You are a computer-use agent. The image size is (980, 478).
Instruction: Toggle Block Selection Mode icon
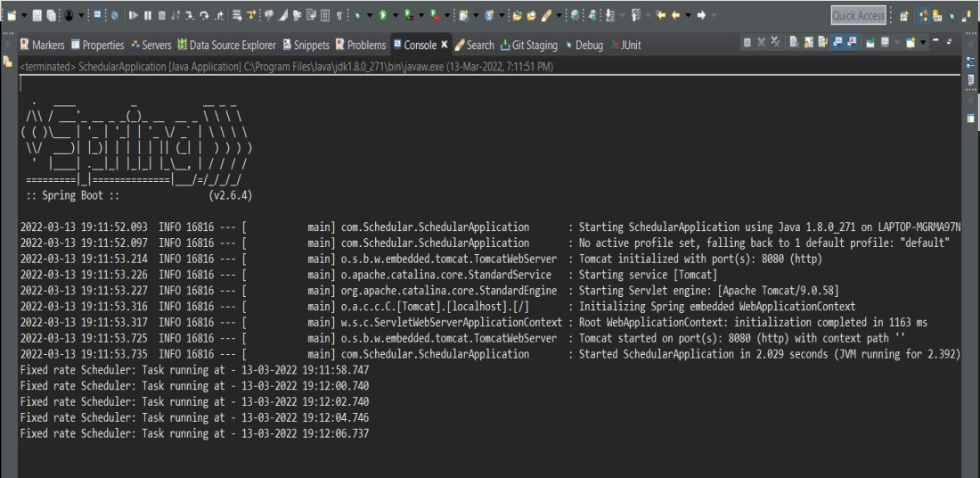tap(324, 15)
